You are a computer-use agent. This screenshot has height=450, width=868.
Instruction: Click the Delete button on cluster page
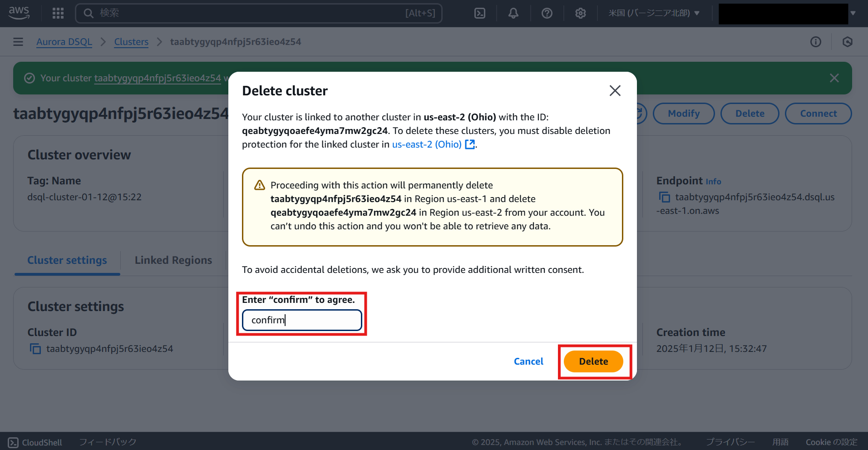pos(750,114)
